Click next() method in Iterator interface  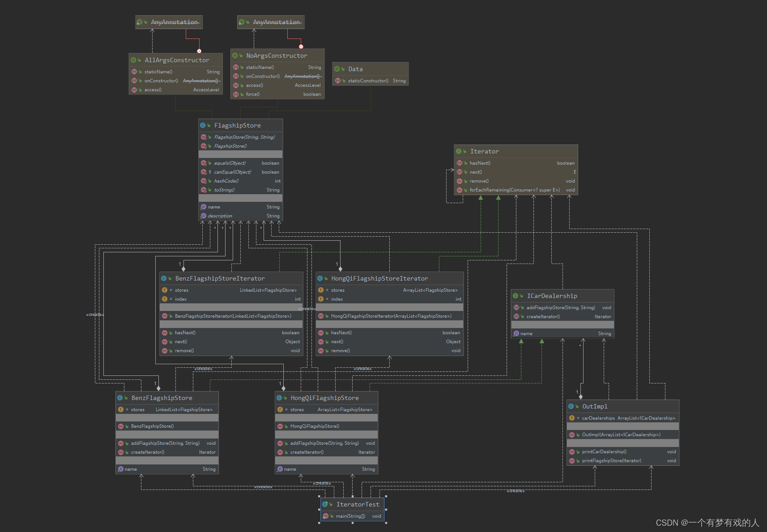[x=516, y=172]
